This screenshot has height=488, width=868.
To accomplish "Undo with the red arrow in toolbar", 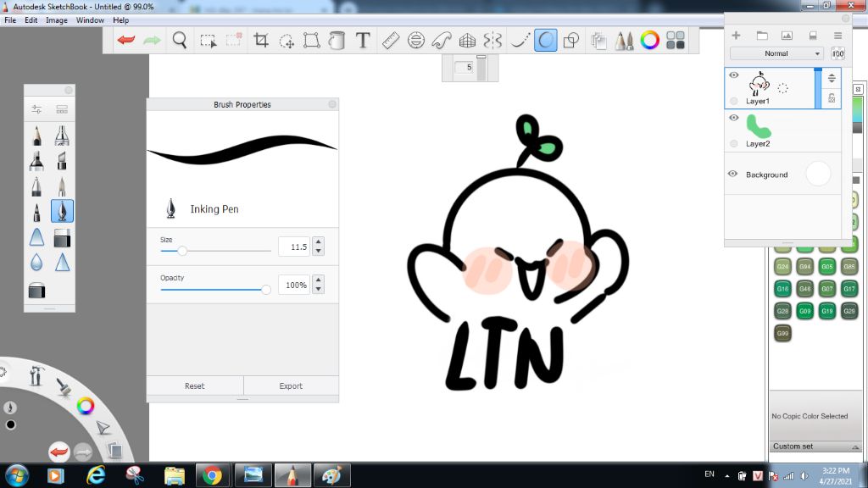I will pos(126,41).
